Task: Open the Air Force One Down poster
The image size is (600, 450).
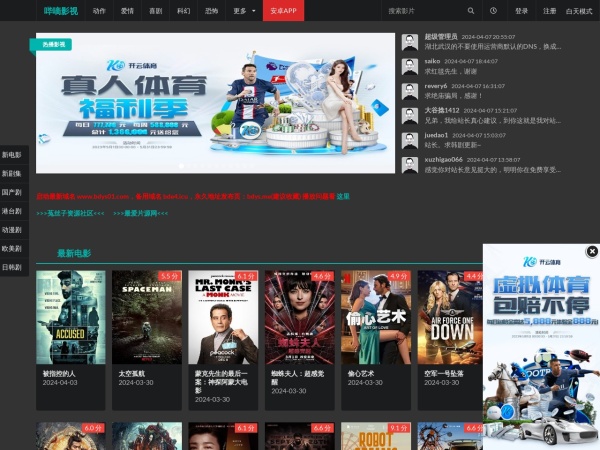Action: pos(450,317)
